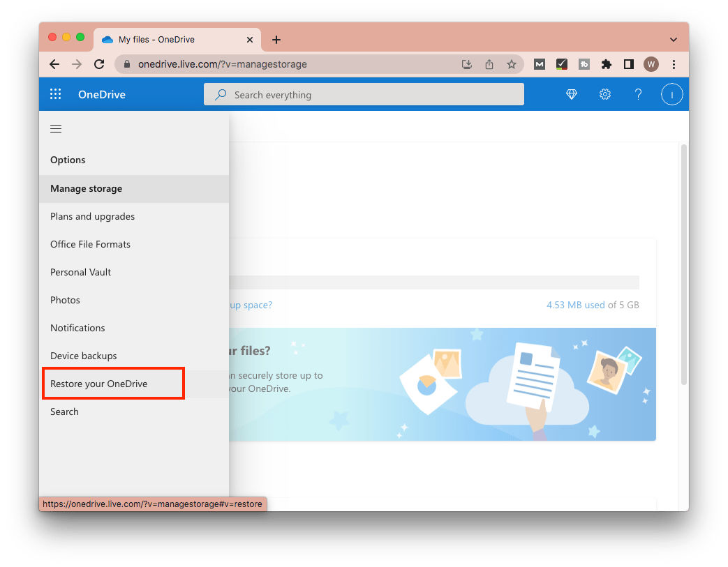Open the browser extensions puzzle icon
Image resolution: width=728 pixels, height=567 pixels.
coord(607,64)
